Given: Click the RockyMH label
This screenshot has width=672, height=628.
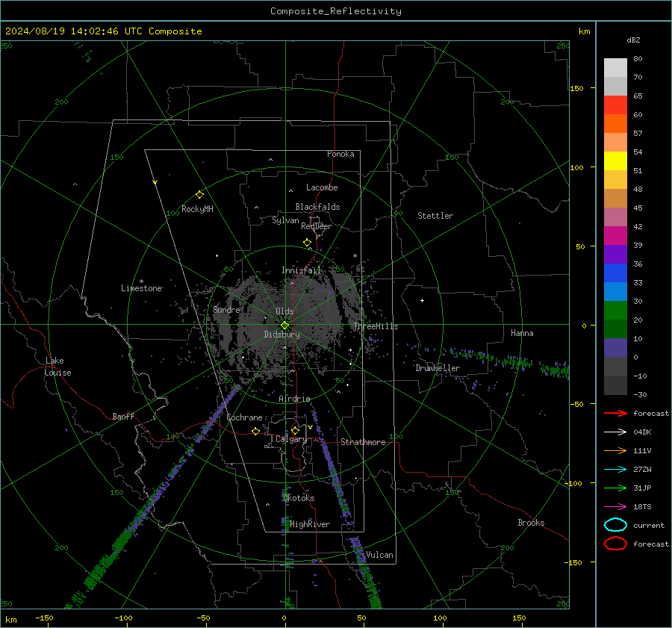Looking at the screenshot, I should click(x=197, y=209).
